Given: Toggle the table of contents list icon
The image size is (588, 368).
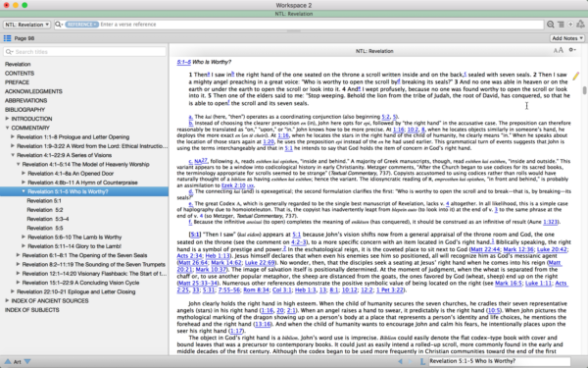Looking at the screenshot, I should (7, 38).
